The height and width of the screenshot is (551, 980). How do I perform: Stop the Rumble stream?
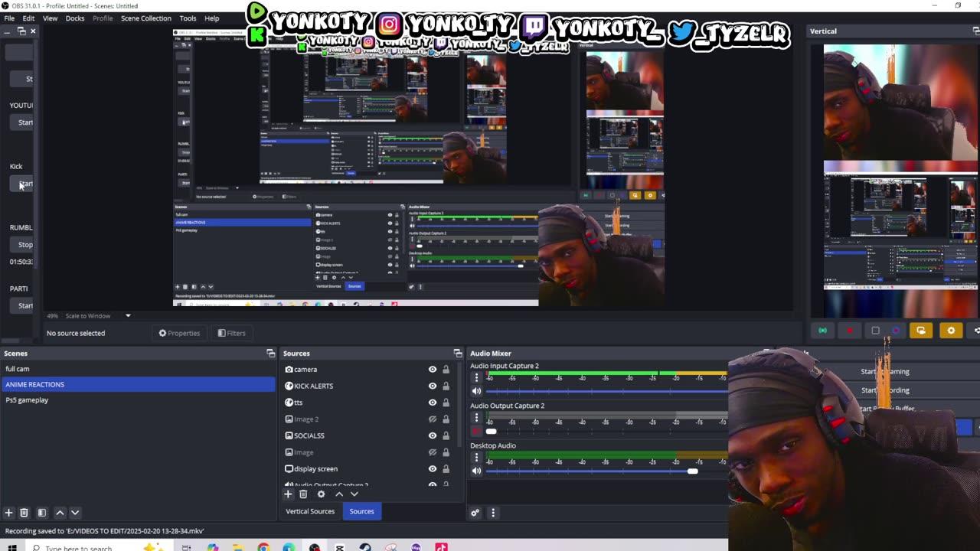pyautogui.click(x=23, y=245)
